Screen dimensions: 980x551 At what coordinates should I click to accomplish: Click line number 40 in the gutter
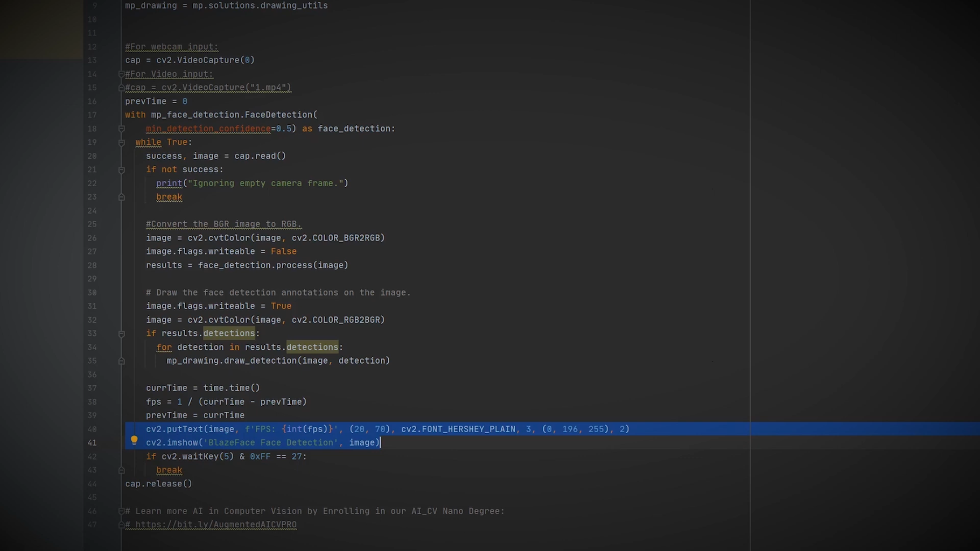[92, 429]
